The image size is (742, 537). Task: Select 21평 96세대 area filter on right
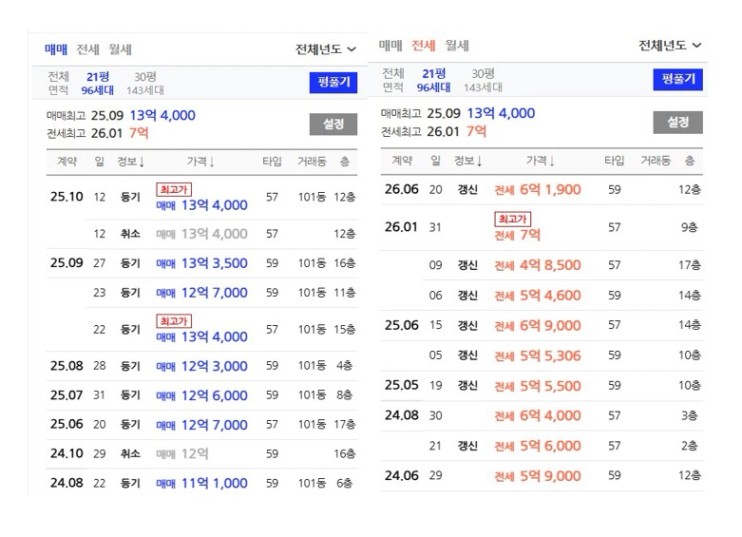point(433,80)
